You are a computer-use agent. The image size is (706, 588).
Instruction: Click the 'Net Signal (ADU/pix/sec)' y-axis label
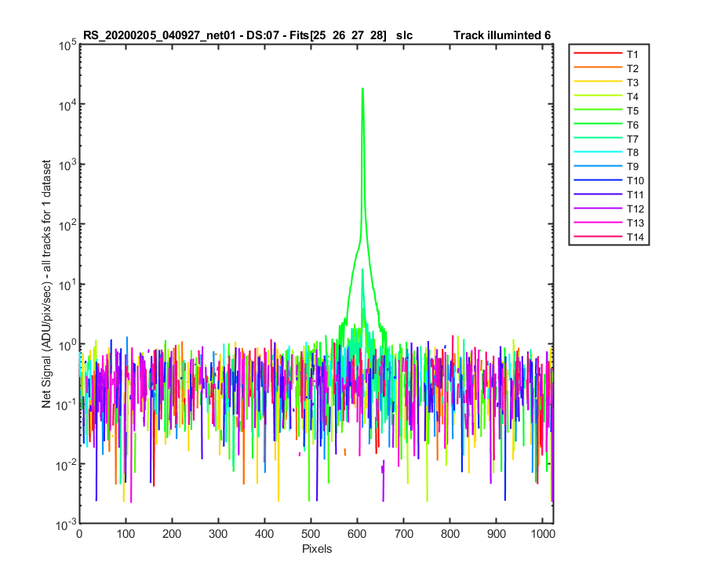(x=46, y=284)
